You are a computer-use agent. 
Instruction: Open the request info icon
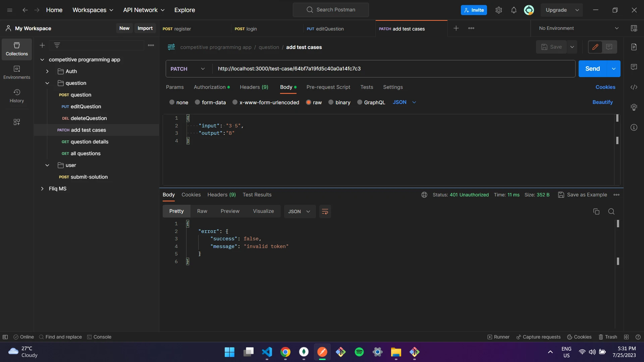point(634,127)
